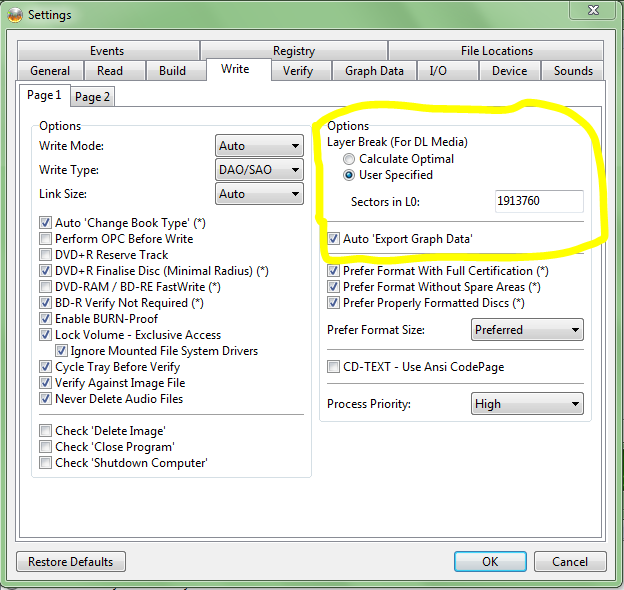Switch to the General tab

[x=50, y=71]
